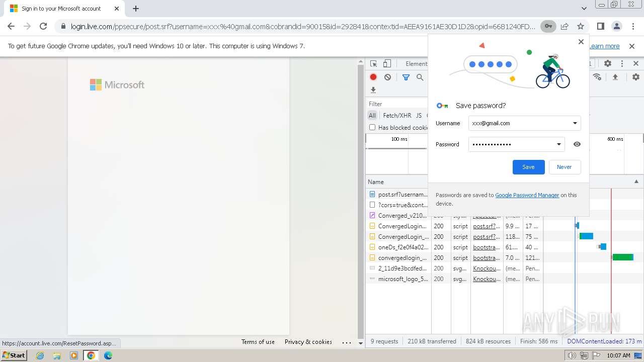Expand the Password field dropdown arrow
This screenshot has width=644, height=362.
click(558, 144)
